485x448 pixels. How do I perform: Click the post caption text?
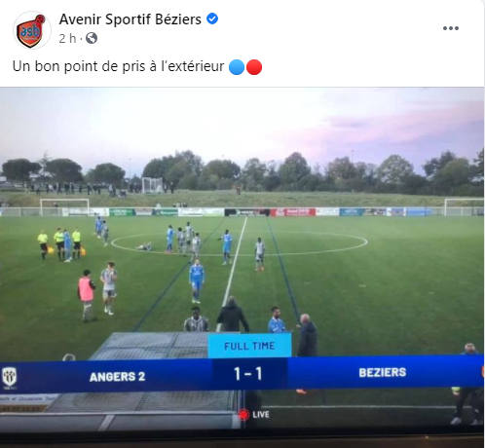click(x=118, y=66)
